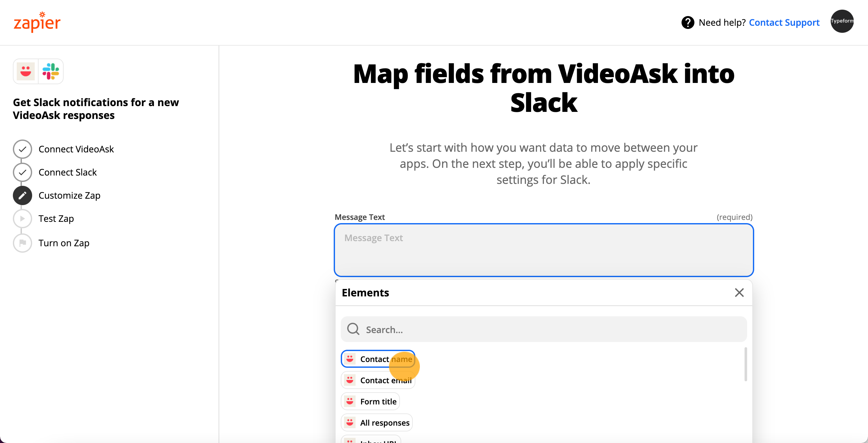Close the Elements panel
Viewport: 868px width, 443px height.
[739, 293]
